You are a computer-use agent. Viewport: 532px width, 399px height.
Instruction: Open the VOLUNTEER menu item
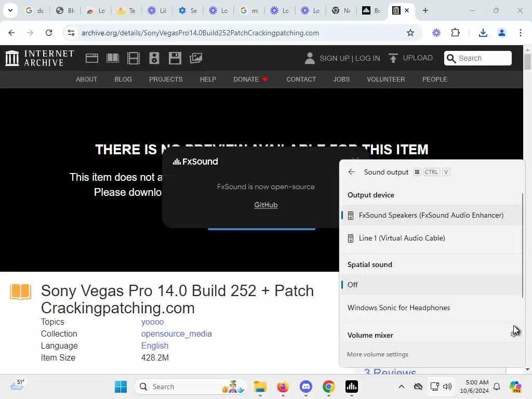pyautogui.click(x=385, y=79)
